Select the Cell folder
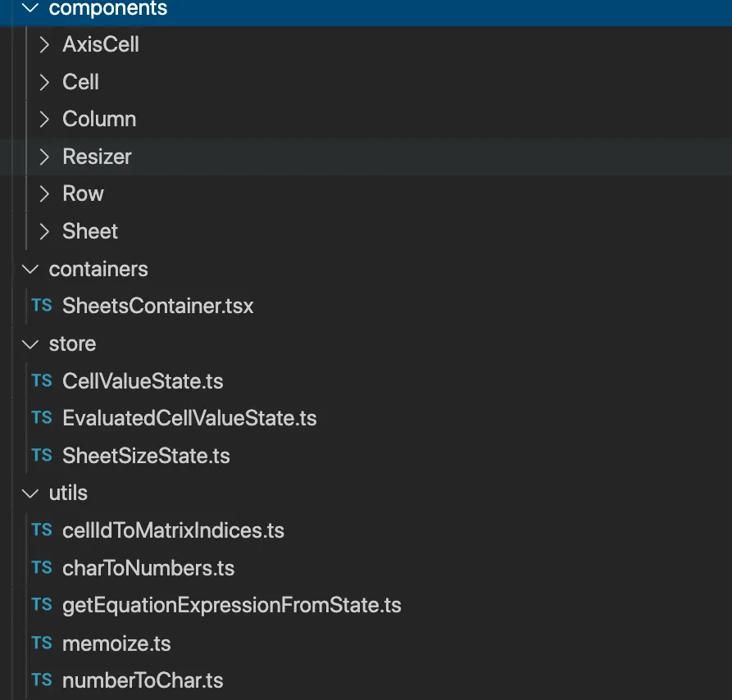732x700 pixels. point(80,82)
